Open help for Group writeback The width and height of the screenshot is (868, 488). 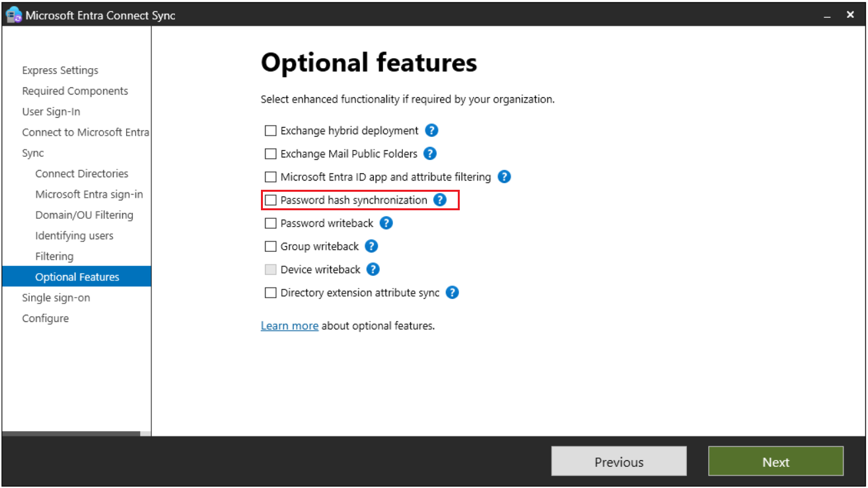(x=371, y=246)
